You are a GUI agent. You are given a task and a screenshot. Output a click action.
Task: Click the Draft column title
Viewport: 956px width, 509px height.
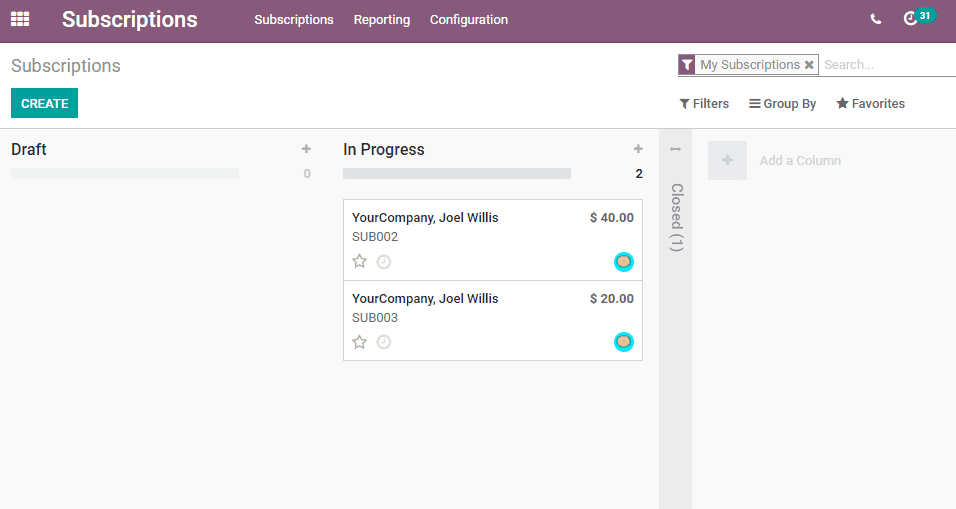pos(29,149)
